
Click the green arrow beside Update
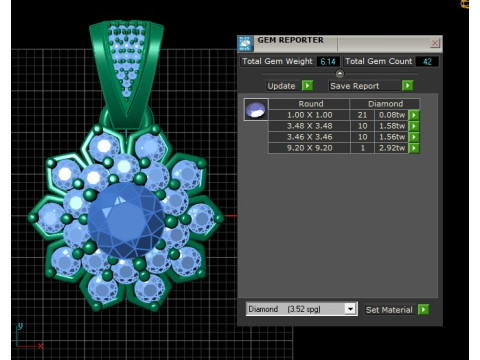[307, 86]
